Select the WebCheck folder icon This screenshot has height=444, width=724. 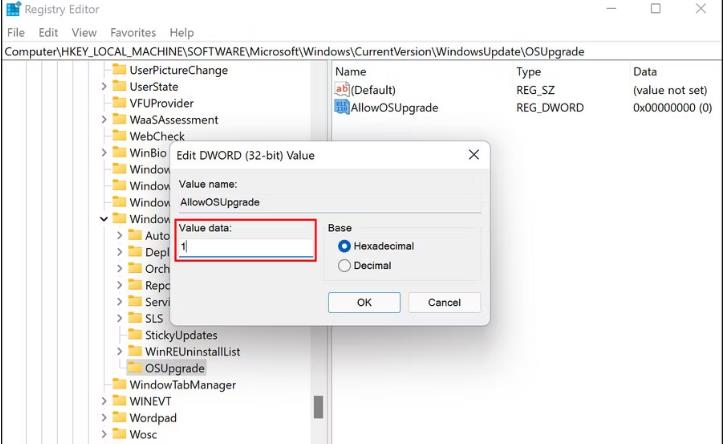(119, 136)
